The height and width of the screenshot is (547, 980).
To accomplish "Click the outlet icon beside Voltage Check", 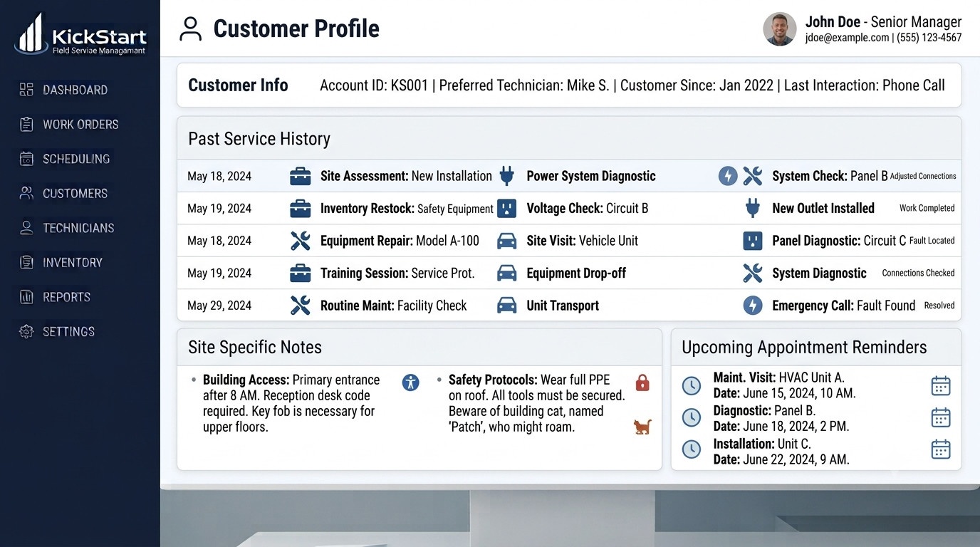I will click(506, 209).
